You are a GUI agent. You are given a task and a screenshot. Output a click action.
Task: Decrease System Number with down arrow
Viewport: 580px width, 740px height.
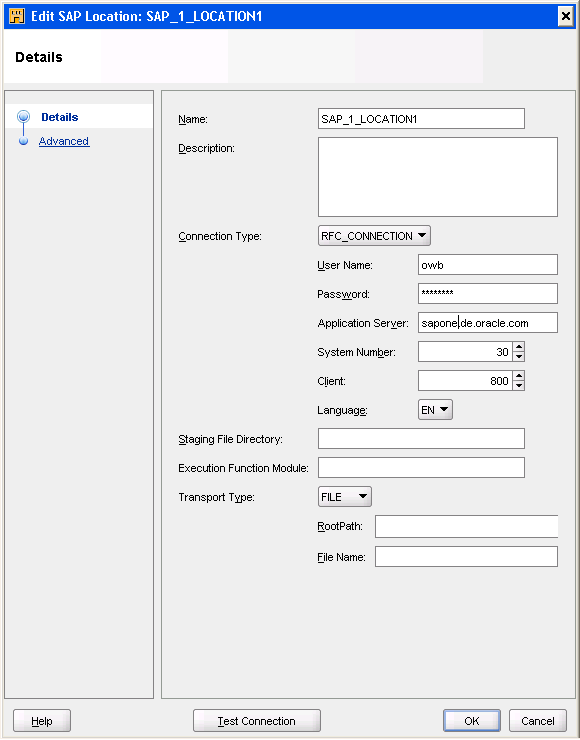[x=519, y=356]
